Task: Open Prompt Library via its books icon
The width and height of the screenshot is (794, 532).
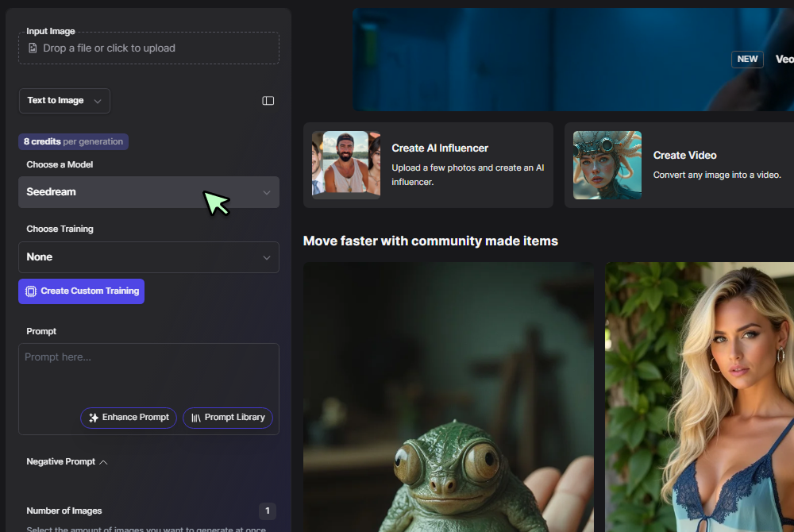Action: pos(196,418)
